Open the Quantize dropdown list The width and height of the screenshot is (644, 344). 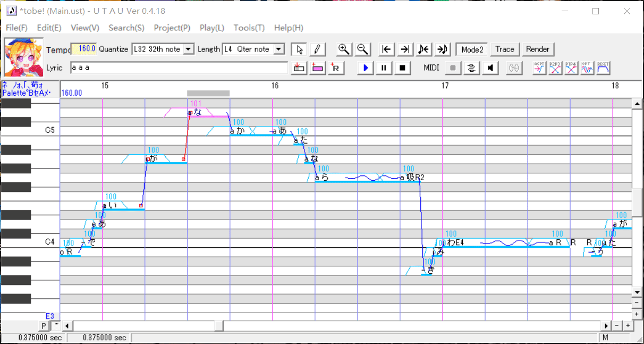(189, 49)
